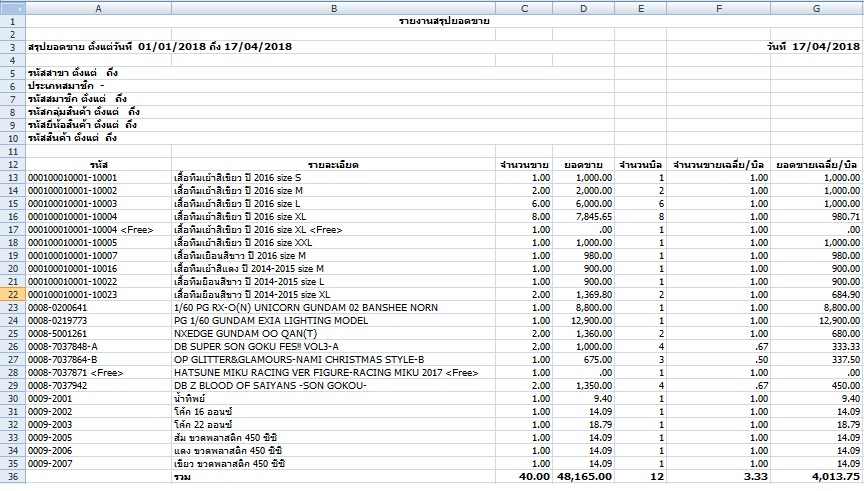This screenshot has width=864, height=491.
Task: Select column G header
Action: click(x=817, y=8)
